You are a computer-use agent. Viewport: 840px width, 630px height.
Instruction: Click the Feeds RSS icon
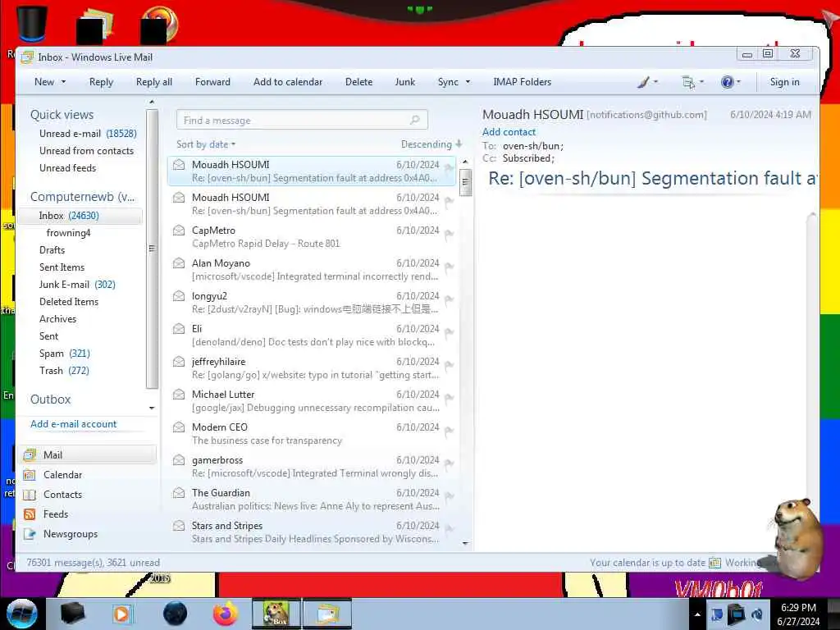(30, 514)
